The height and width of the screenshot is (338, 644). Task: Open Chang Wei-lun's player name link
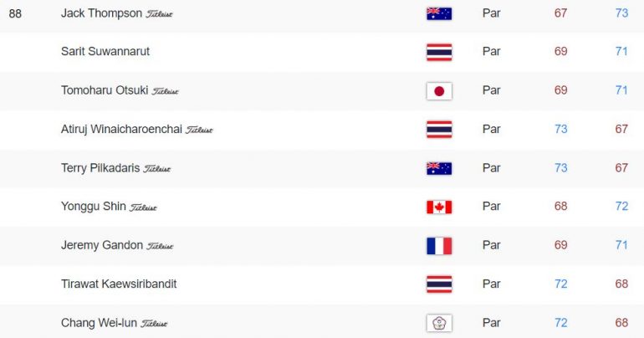[99, 323]
